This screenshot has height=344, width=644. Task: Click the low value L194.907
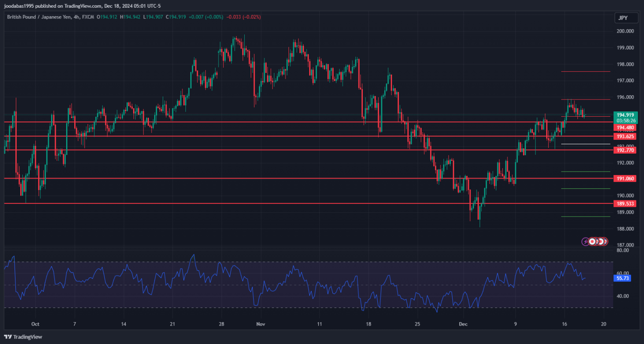click(153, 17)
